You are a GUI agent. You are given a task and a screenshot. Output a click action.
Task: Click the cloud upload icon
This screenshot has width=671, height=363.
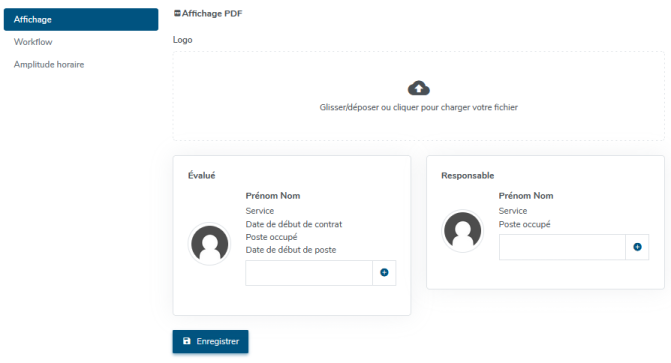[x=419, y=88]
